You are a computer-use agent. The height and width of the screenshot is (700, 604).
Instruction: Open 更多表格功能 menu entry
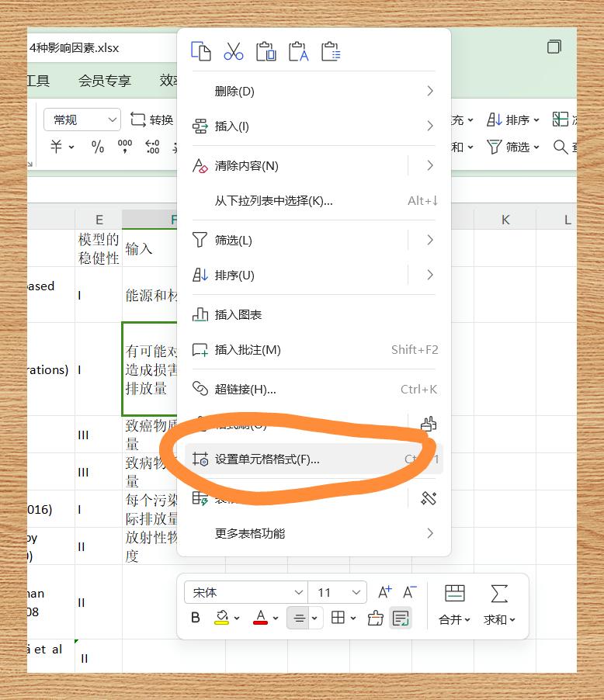click(313, 533)
